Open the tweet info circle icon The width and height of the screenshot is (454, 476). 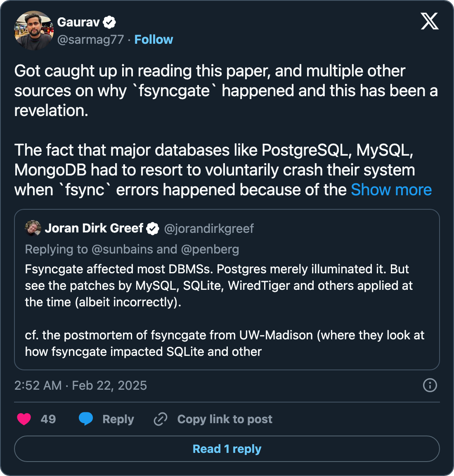(430, 386)
